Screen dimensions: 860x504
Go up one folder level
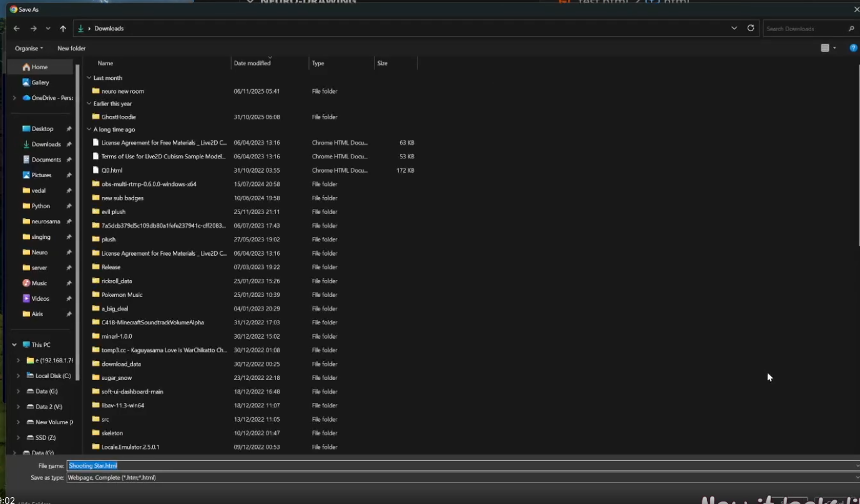63,29
